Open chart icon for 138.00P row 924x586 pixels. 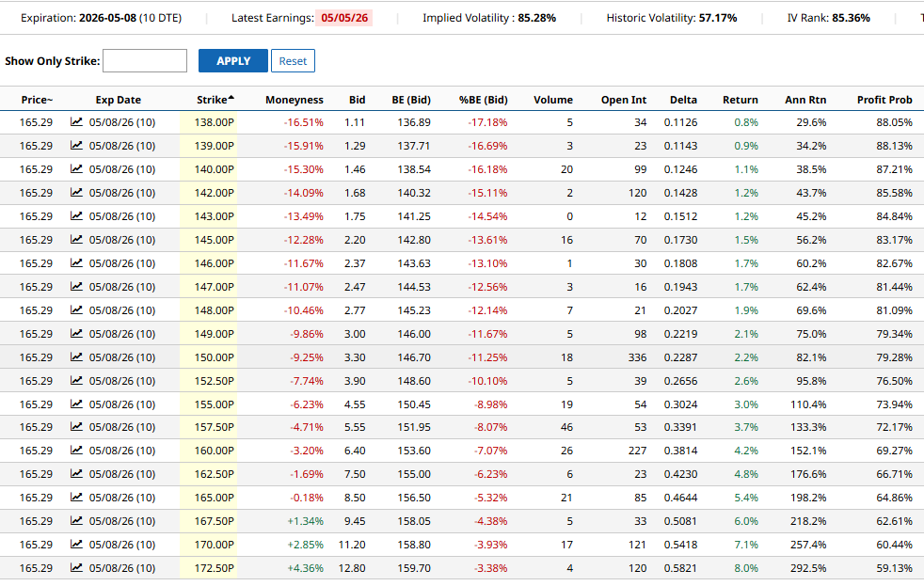76,122
